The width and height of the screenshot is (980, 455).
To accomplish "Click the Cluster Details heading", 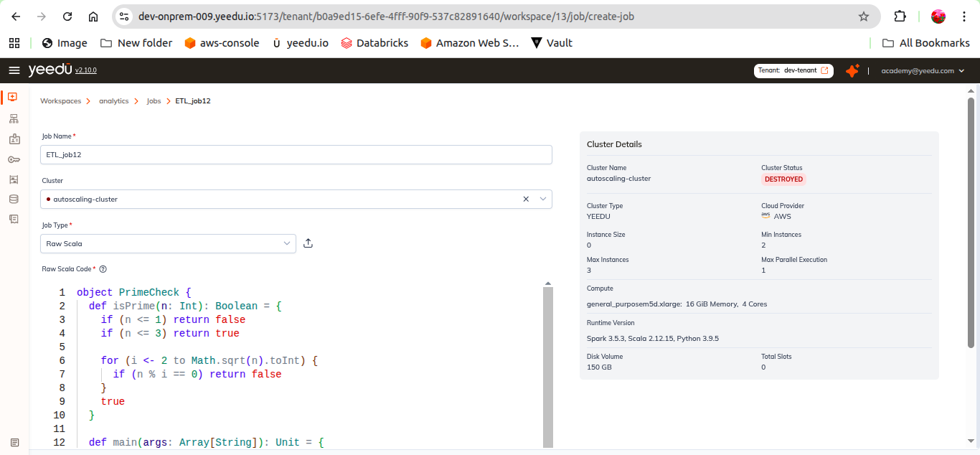I will tap(614, 144).
